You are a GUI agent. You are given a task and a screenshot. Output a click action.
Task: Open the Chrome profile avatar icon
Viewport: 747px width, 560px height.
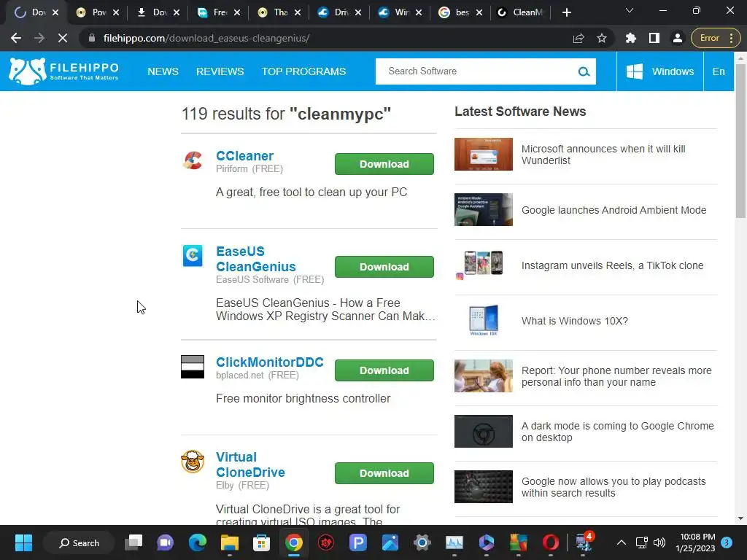[x=678, y=38]
